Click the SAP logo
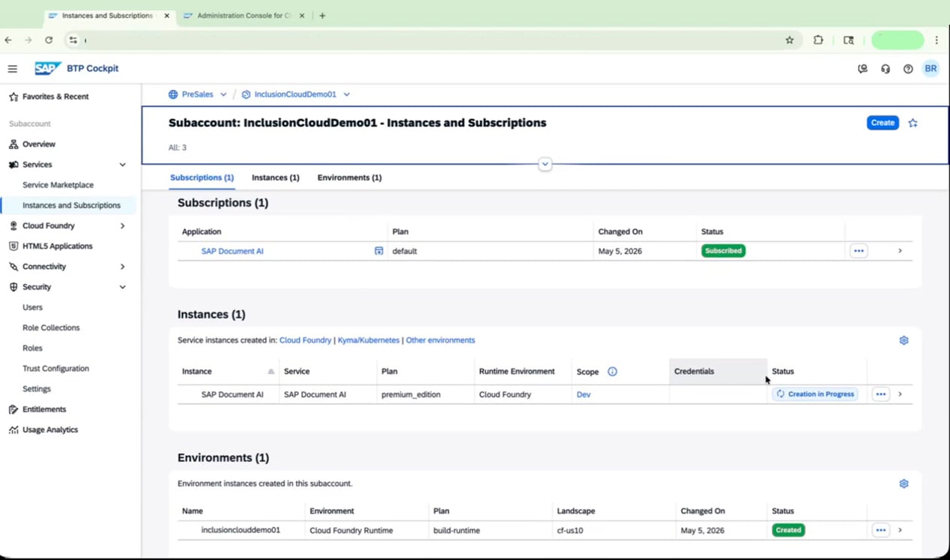950x560 pixels. pos(48,69)
